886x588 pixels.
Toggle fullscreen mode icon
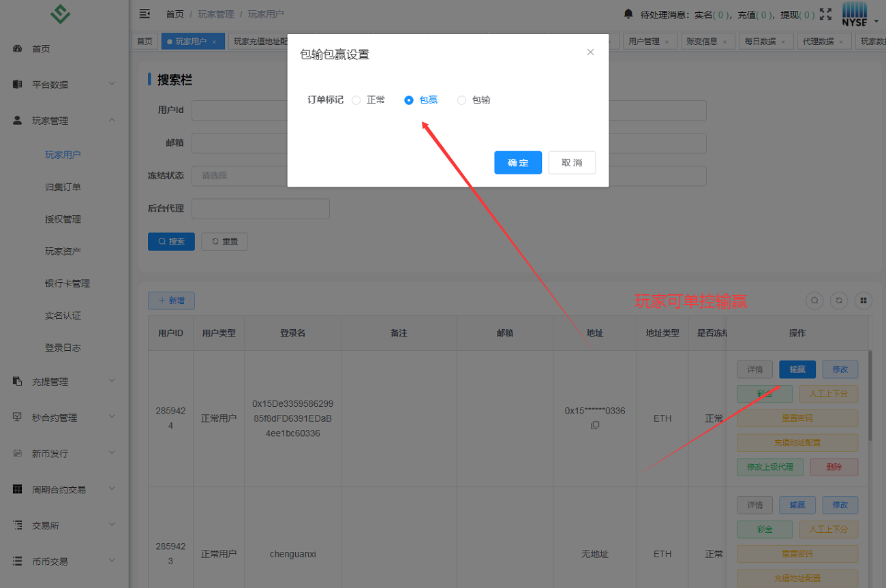click(825, 14)
